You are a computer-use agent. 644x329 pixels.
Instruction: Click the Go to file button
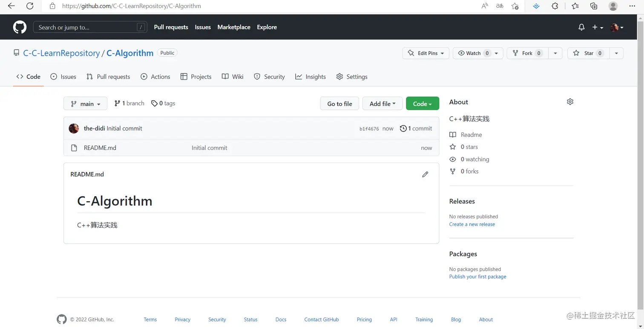[339, 104]
